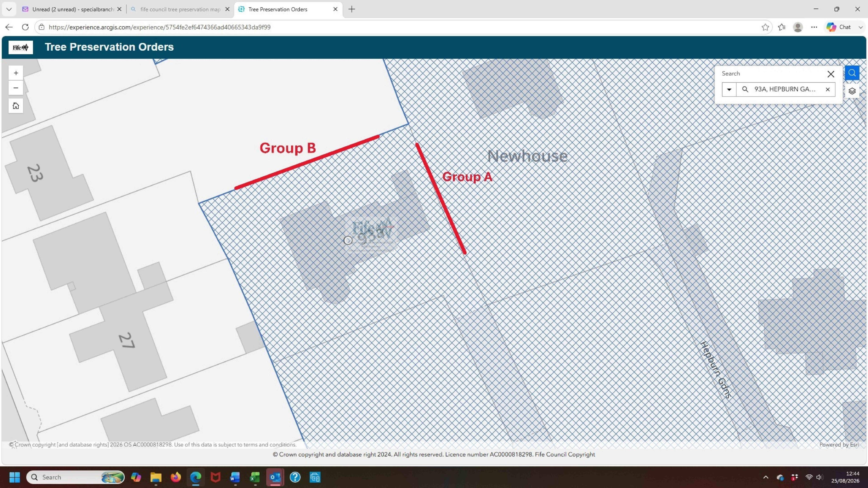Switch to fife council tree preservation map tab
This screenshot has width=868, height=488.
(180, 10)
